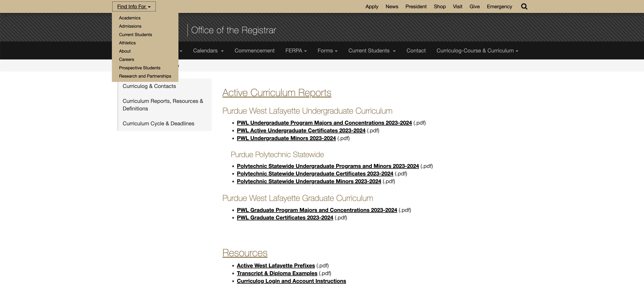
Task: Open the Commencement page
Action: coord(254,50)
